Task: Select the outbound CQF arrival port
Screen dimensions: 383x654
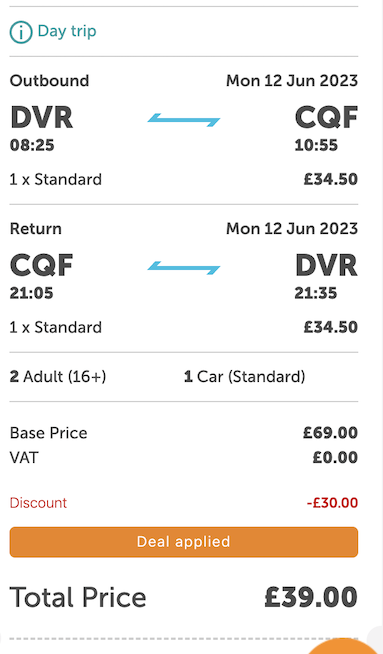Action: (326, 118)
